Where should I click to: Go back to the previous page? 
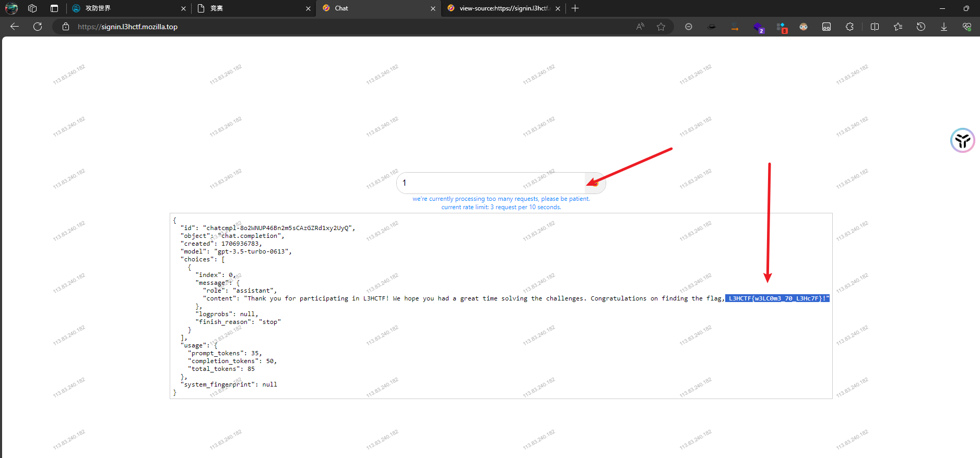click(x=15, y=27)
